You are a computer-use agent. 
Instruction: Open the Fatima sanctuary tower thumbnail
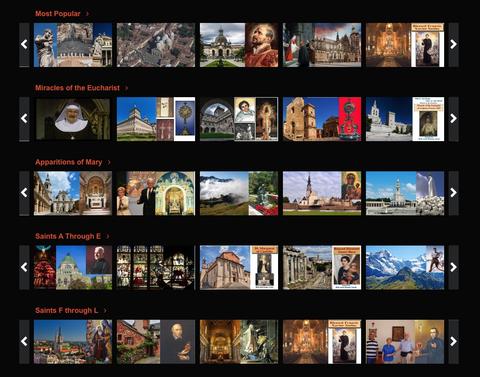405,193
